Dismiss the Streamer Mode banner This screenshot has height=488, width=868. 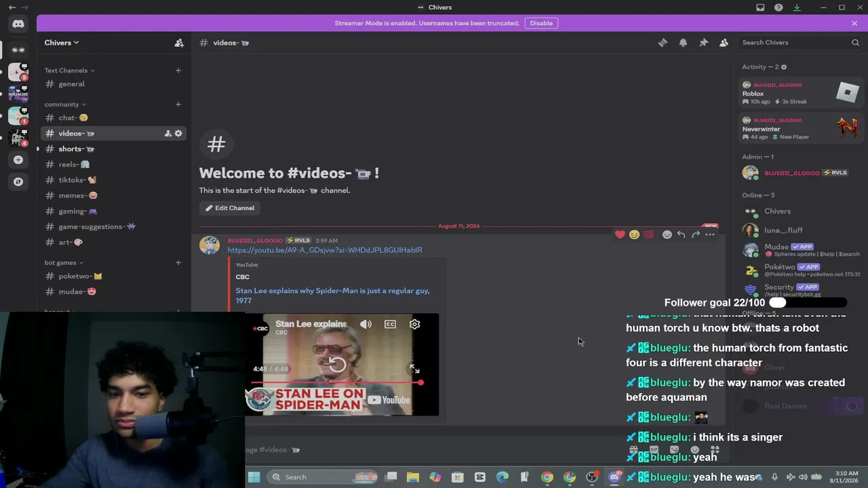click(x=854, y=23)
